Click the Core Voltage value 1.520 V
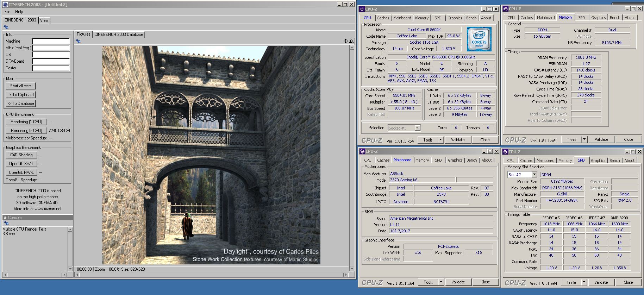The width and height of the screenshot is (644, 295). (449, 49)
